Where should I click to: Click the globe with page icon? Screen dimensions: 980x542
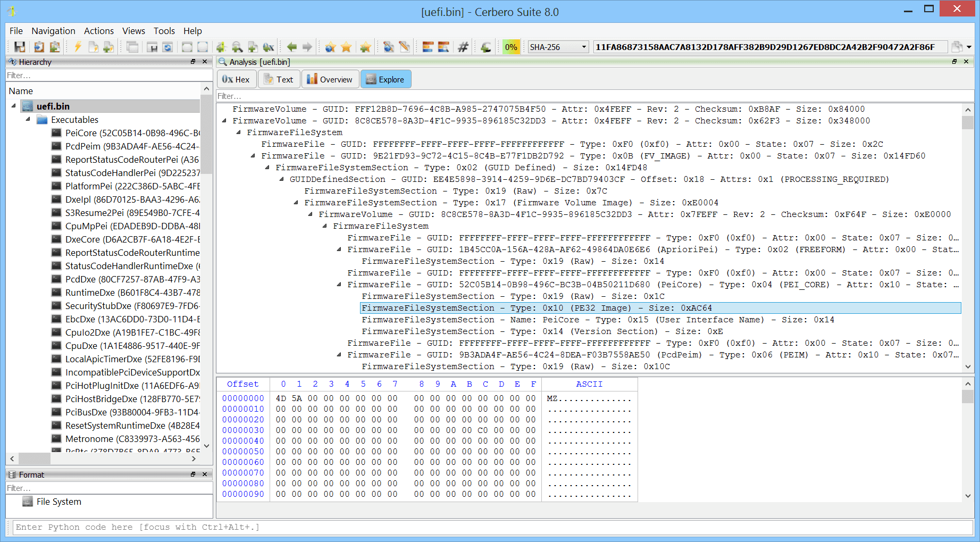click(389, 47)
